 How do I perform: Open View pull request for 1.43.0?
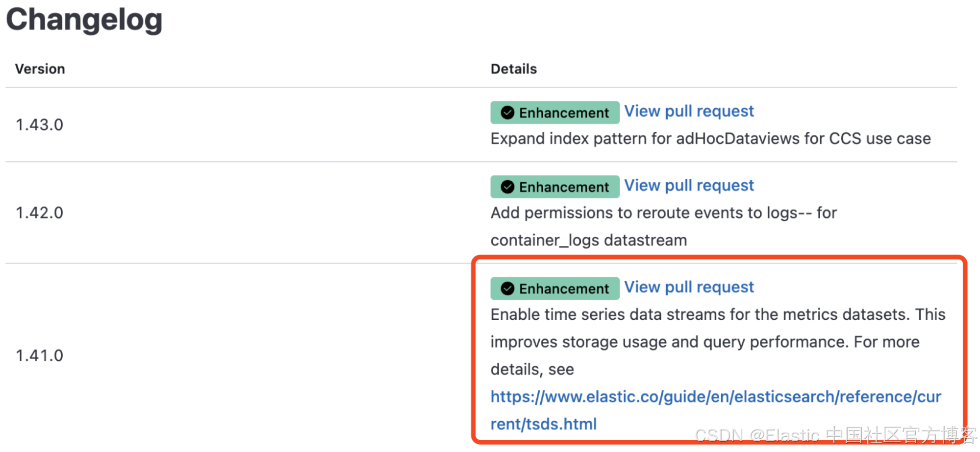(x=688, y=111)
